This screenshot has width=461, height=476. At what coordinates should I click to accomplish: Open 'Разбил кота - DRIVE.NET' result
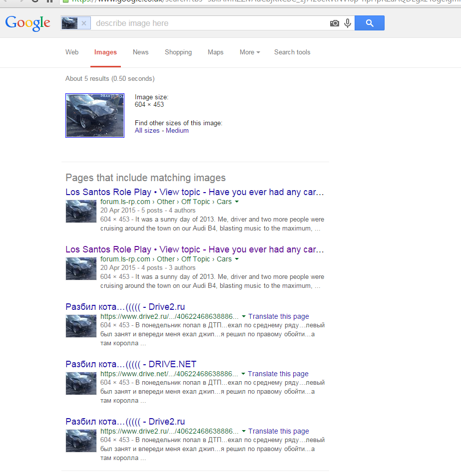131,364
